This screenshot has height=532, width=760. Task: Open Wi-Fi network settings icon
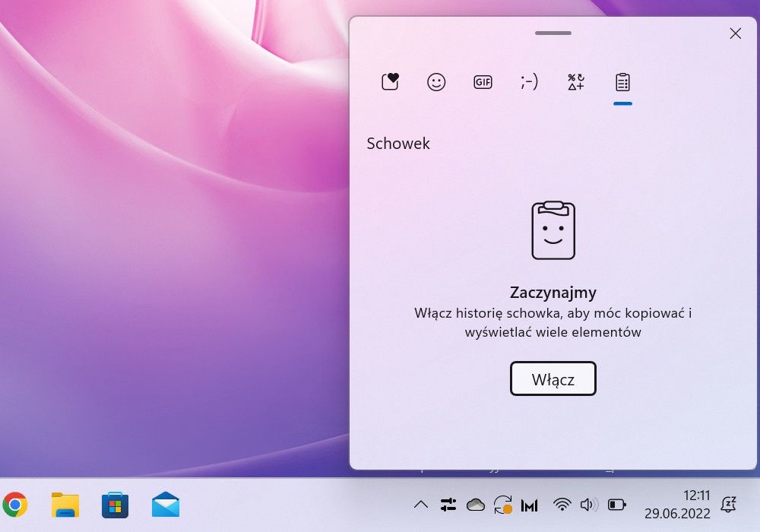coord(562,505)
